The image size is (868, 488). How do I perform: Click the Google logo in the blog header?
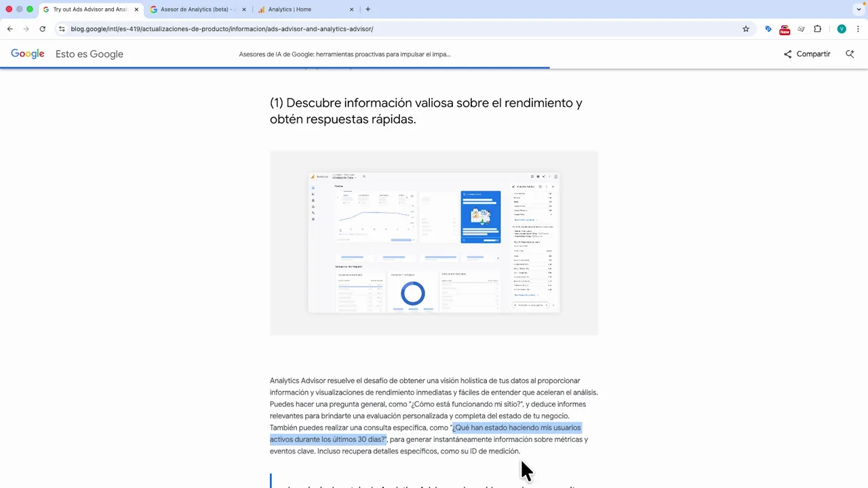tap(28, 54)
